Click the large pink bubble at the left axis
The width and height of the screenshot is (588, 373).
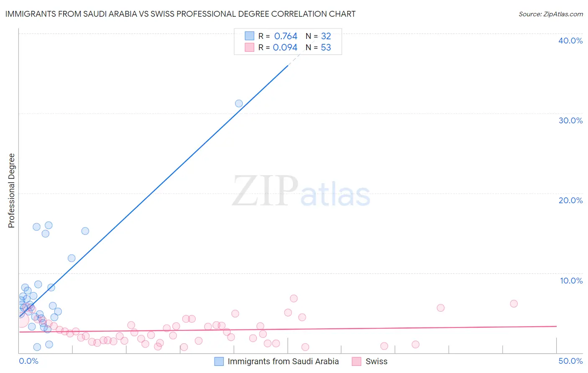click(x=21, y=320)
